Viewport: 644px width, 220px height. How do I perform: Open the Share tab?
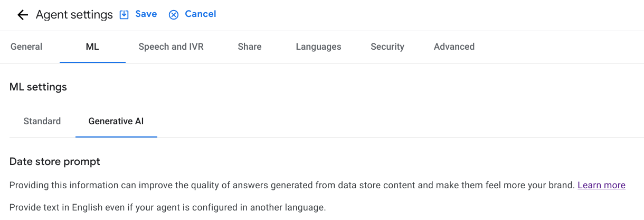(250, 47)
